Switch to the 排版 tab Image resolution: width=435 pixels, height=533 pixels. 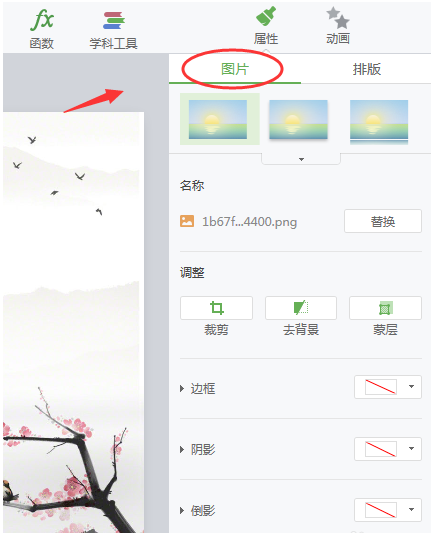[x=366, y=69]
